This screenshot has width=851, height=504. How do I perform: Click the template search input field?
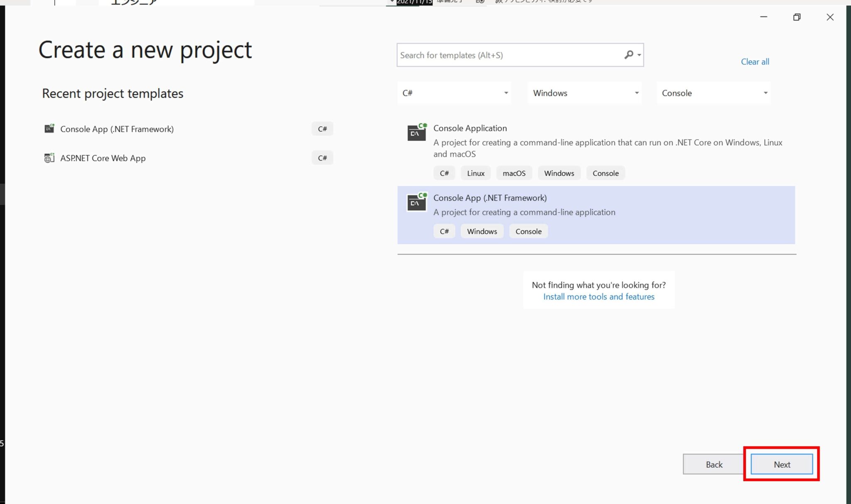point(499,54)
